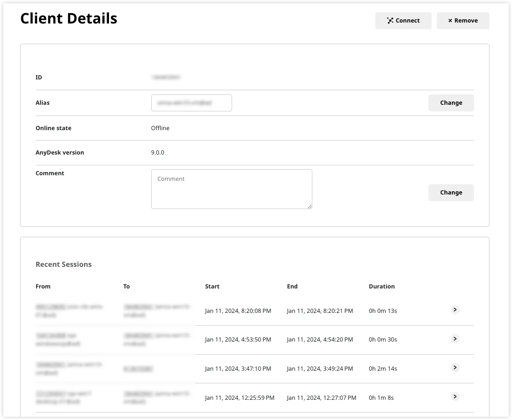Click the Connect button
Image resolution: width=512 pixels, height=420 pixels.
click(x=403, y=21)
